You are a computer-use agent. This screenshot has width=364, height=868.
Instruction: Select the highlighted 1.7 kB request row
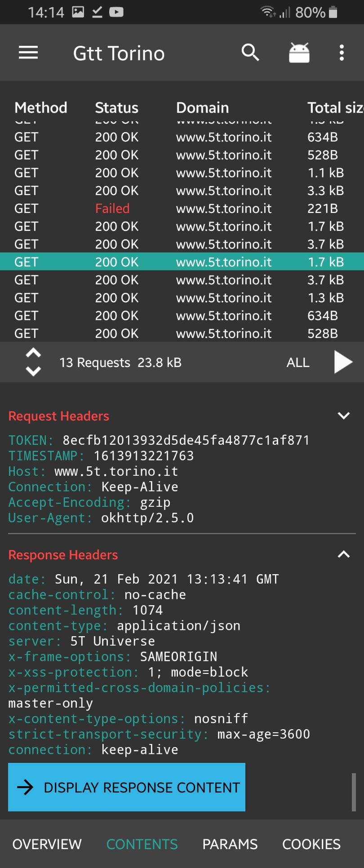tap(182, 262)
